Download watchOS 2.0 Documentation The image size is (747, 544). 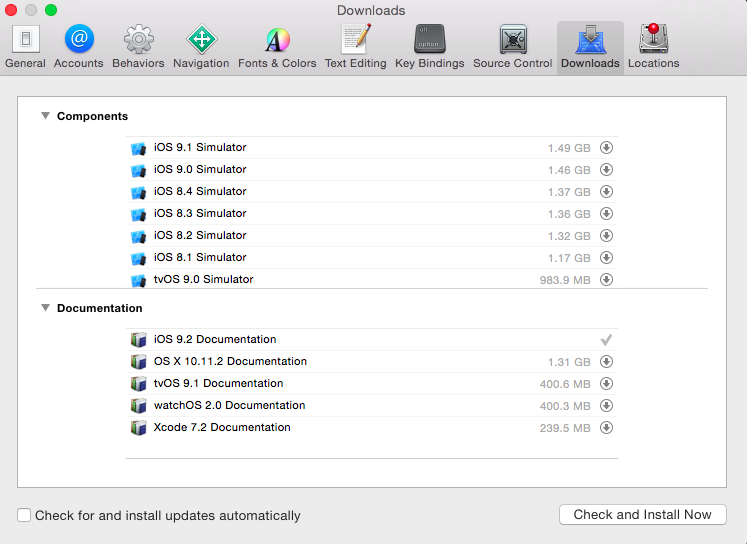pyautogui.click(x=606, y=405)
